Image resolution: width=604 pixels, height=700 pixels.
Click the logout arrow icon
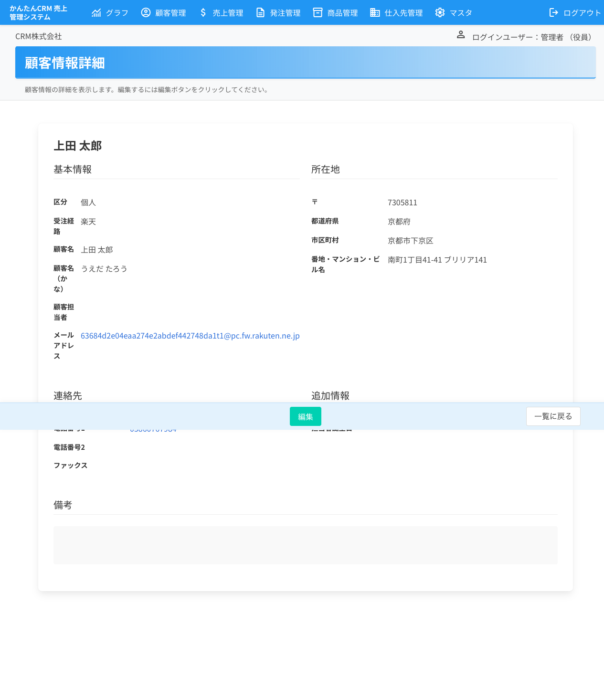[x=553, y=12]
